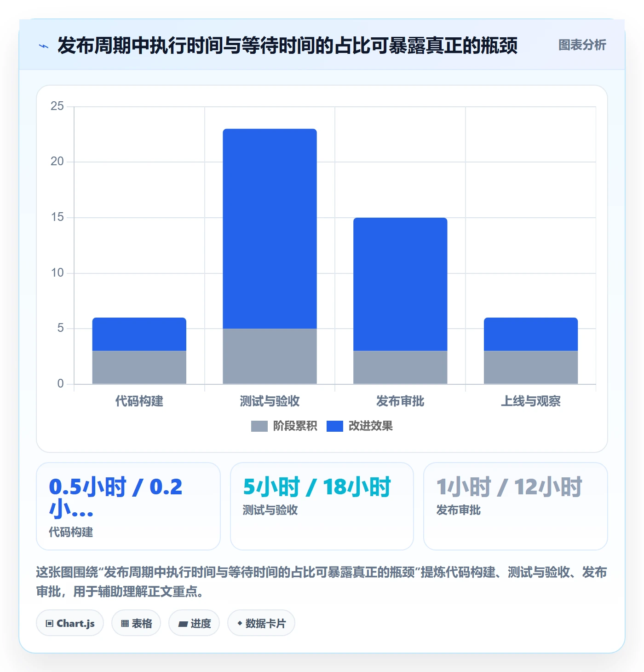This screenshot has width=644, height=672.
Task: Click the y-axis value 20
Action: pyautogui.click(x=57, y=162)
